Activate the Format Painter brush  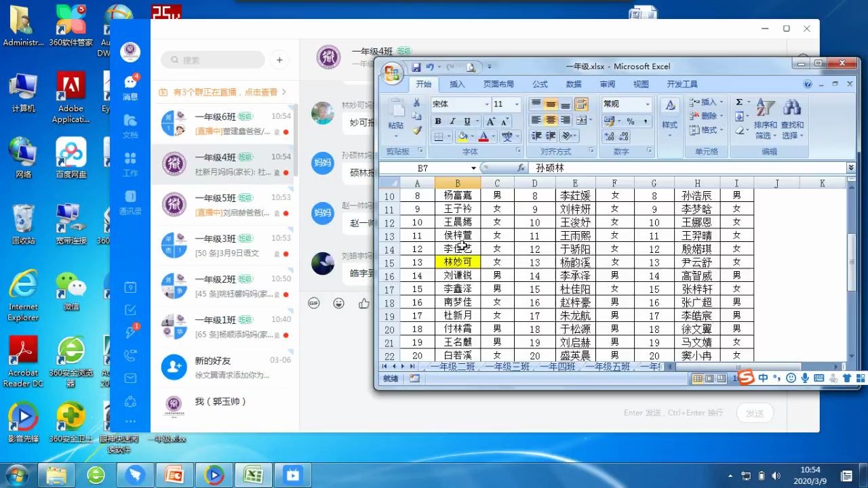(416, 130)
